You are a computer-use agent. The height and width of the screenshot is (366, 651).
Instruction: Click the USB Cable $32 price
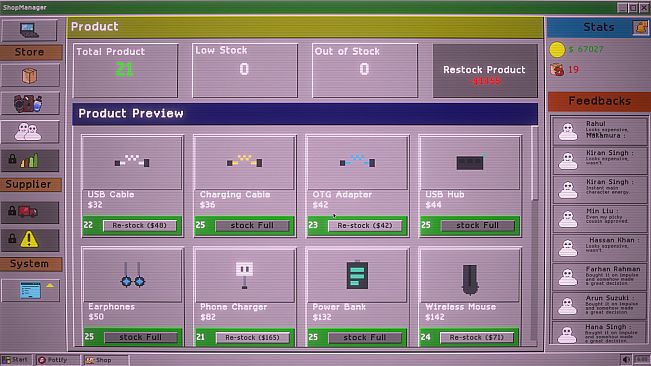click(x=95, y=205)
